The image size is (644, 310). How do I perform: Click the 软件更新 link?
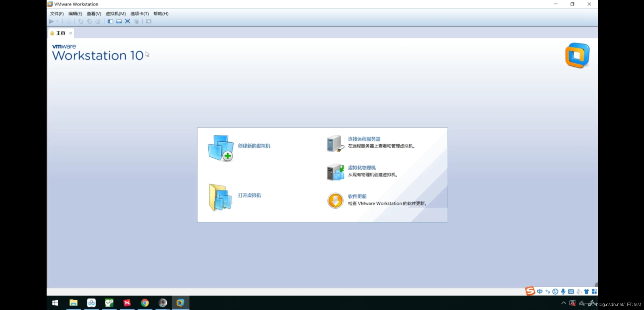point(357,196)
